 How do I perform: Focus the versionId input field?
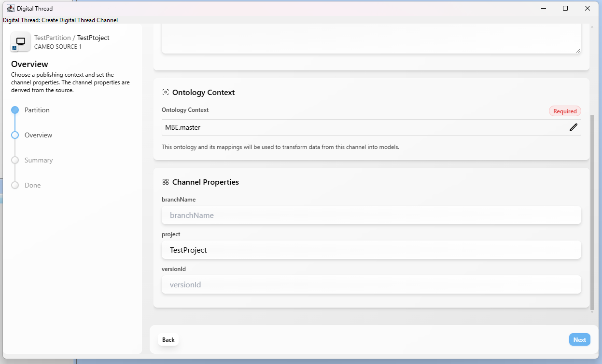click(371, 284)
